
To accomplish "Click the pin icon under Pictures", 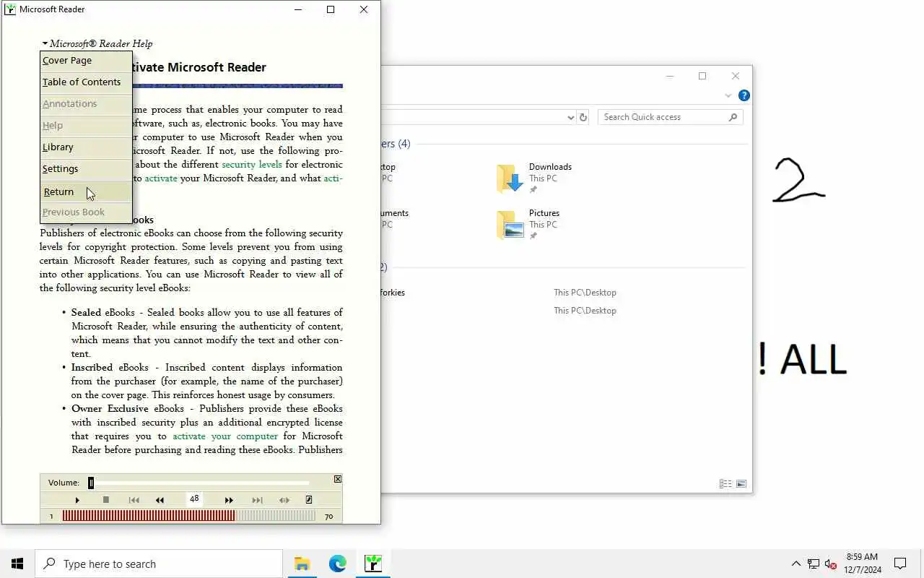I will click(x=533, y=236).
